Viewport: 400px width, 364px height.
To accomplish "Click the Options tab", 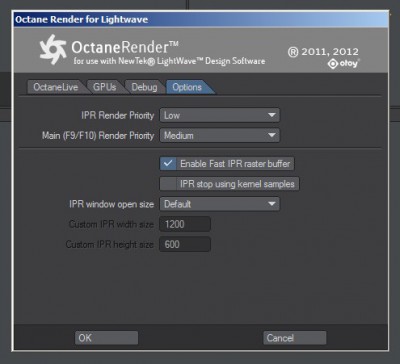I will tap(187, 87).
